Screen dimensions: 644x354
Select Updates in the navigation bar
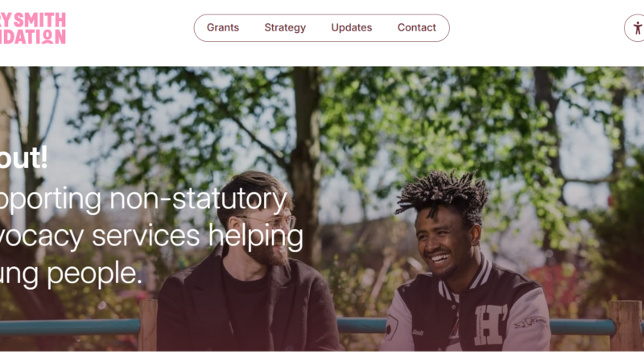(x=352, y=27)
